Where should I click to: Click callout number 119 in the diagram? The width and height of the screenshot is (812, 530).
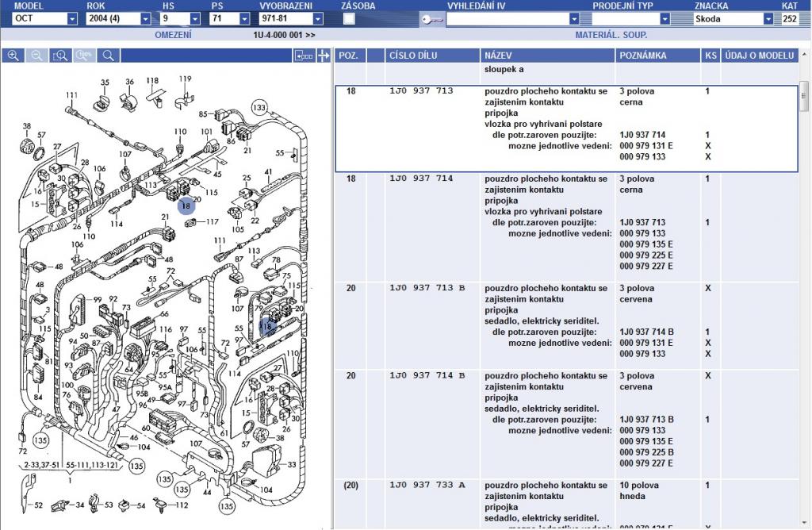point(185,79)
